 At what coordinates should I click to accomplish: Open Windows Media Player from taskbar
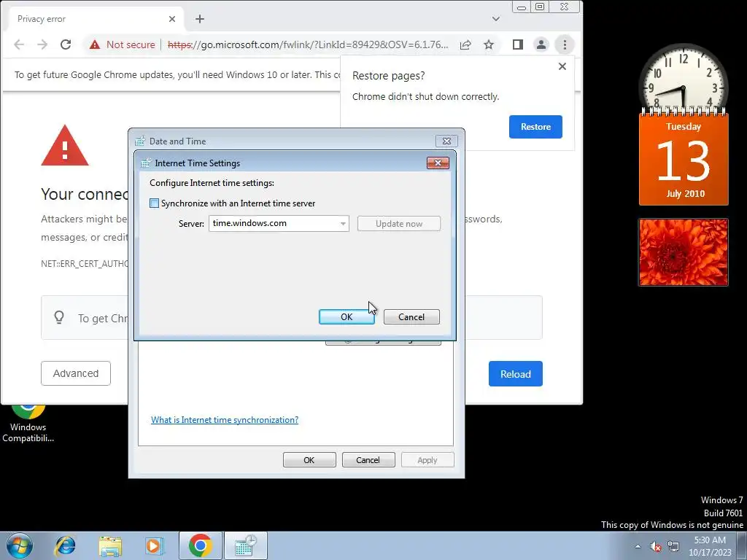pos(155,545)
